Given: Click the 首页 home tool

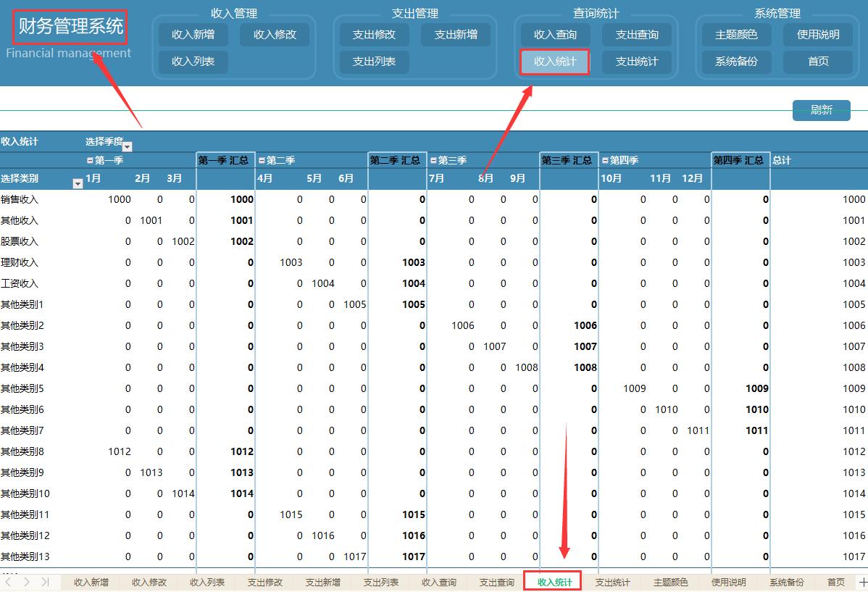Looking at the screenshot, I should click(x=817, y=62).
